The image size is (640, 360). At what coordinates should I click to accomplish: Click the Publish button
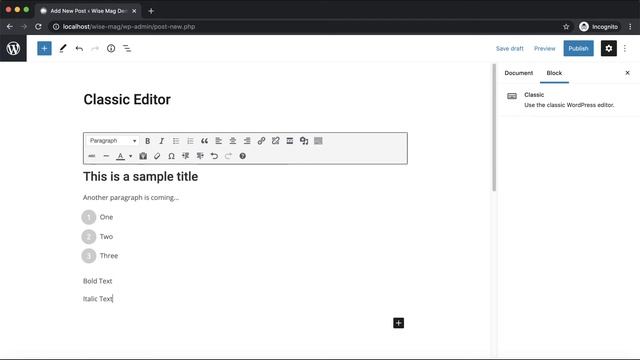click(578, 49)
